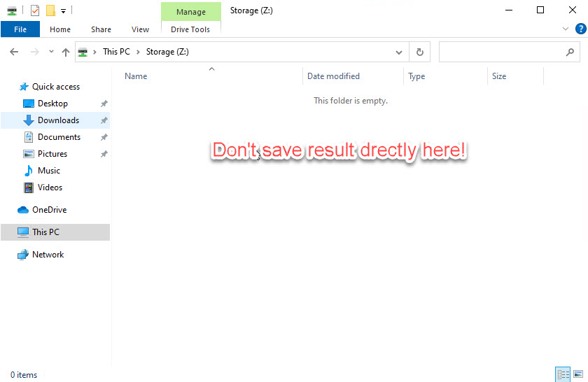Click the Properties icon in quick access toolbar

[35, 10]
